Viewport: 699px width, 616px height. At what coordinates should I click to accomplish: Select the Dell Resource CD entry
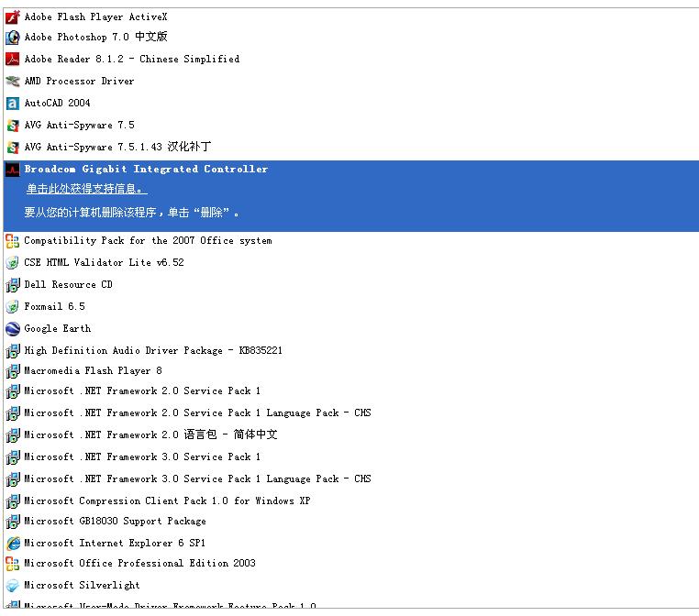click(68, 284)
